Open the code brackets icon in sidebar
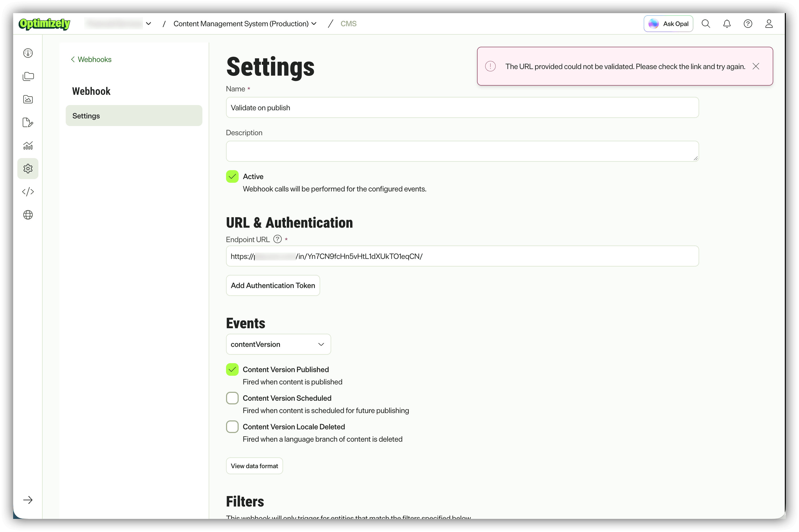Viewport: 799px width, 532px height. pyautogui.click(x=28, y=192)
